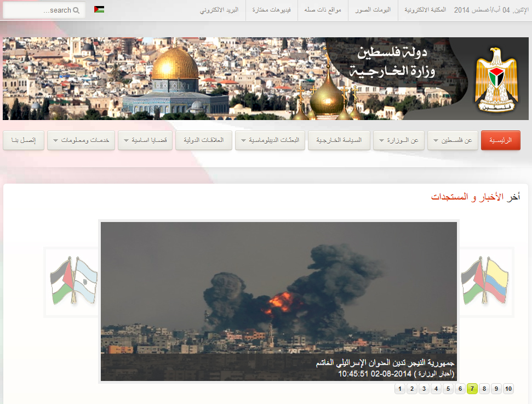Open the البومات الصور photo albums link

pyautogui.click(x=373, y=10)
